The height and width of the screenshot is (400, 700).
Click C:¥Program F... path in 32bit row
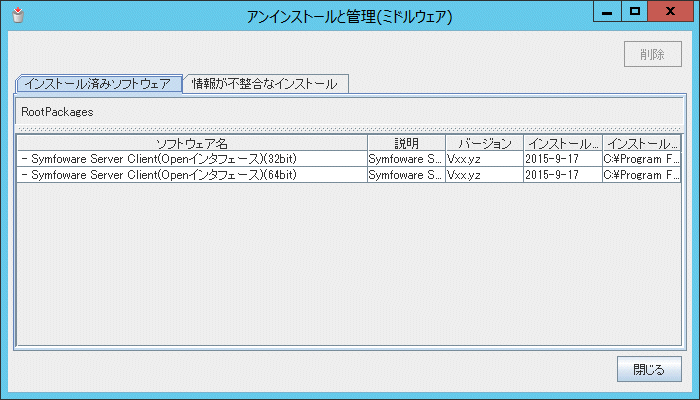(x=642, y=159)
